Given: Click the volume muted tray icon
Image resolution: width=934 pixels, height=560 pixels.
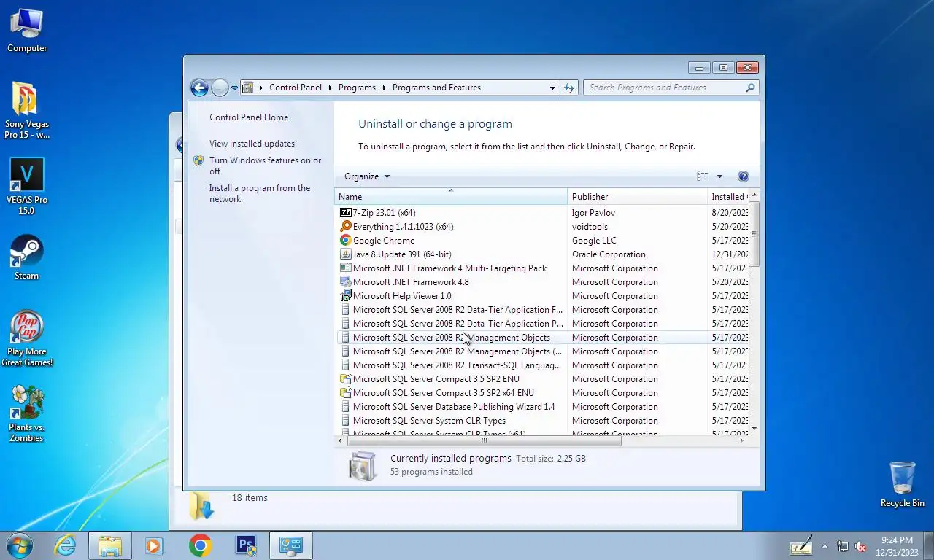Looking at the screenshot, I should [860, 546].
